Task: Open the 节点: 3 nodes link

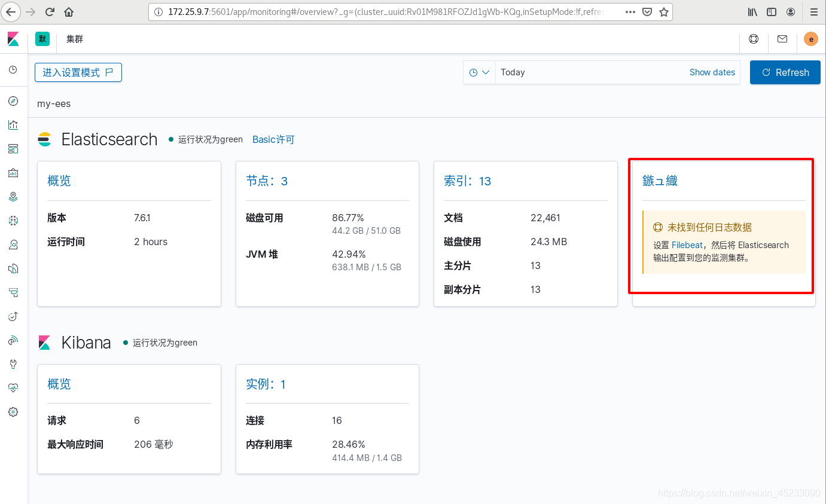Action: pyautogui.click(x=267, y=181)
